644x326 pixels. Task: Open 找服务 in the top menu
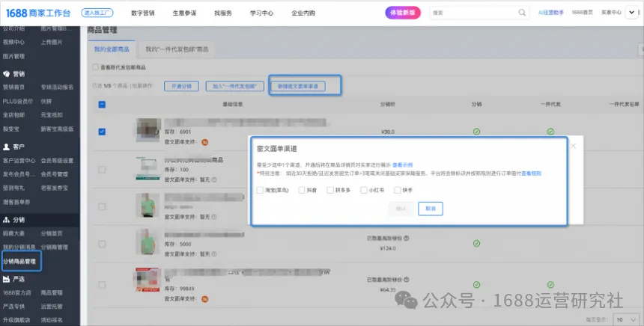tap(223, 13)
